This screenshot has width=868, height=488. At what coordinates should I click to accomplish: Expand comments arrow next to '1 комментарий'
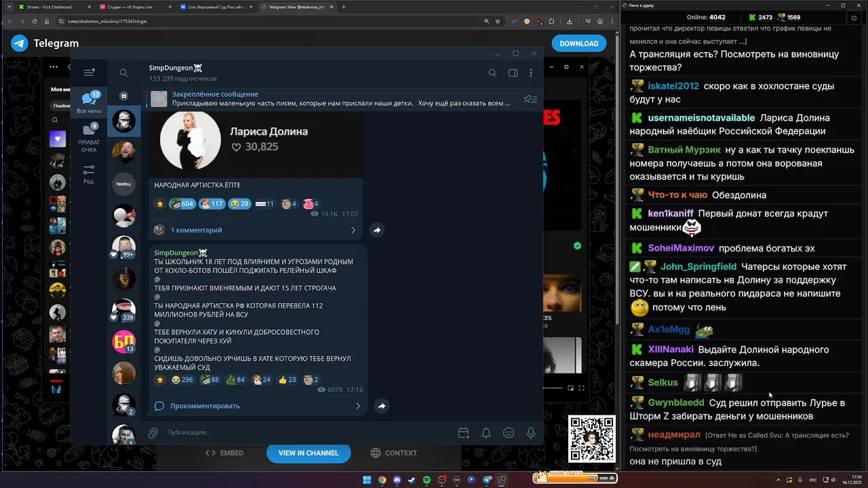click(353, 230)
